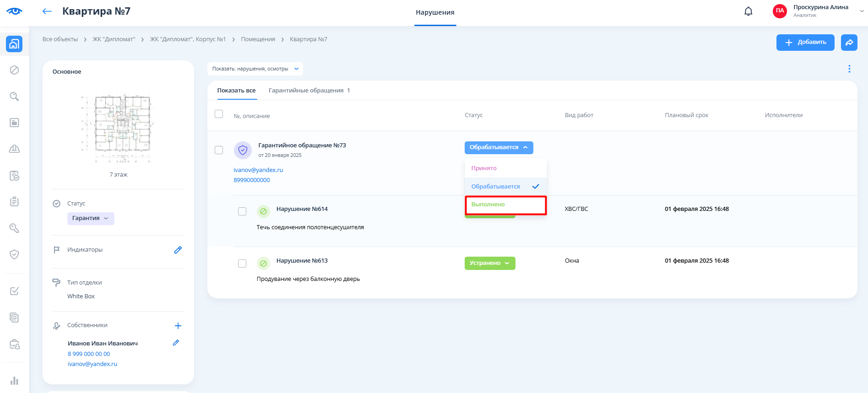Open the Показать: нарушения, осмотры filter
Image resolution: width=868 pixels, height=393 pixels.
coord(255,69)
